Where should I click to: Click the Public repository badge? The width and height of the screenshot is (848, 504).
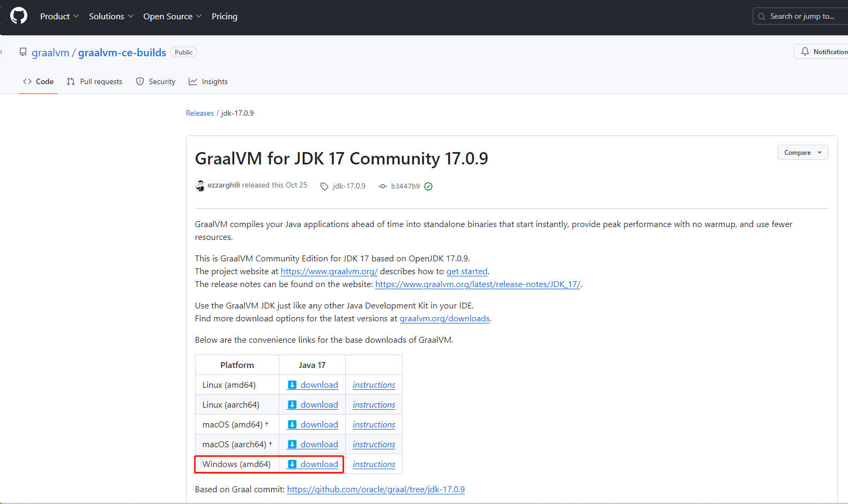[183, 52]
